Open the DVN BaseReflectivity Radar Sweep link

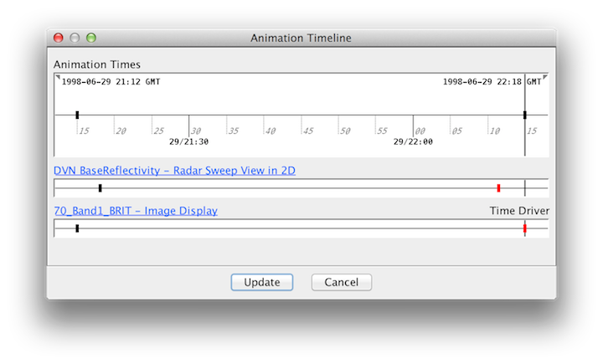174,171
